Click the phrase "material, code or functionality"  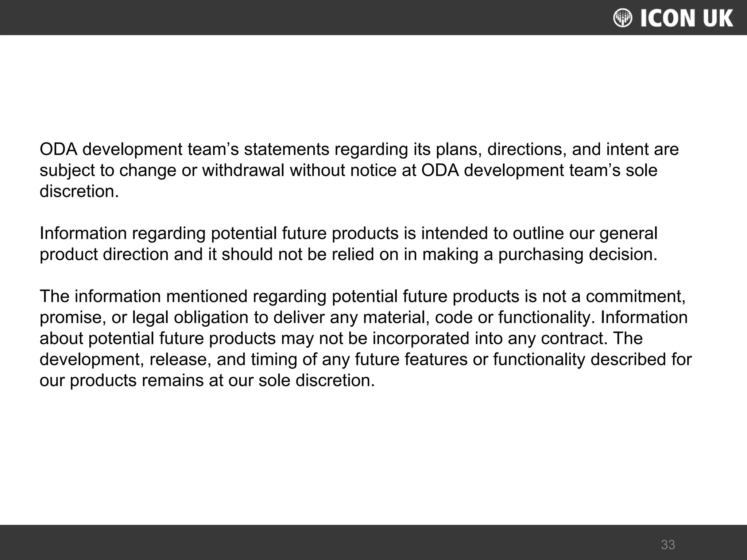click(x=480, y=318)
